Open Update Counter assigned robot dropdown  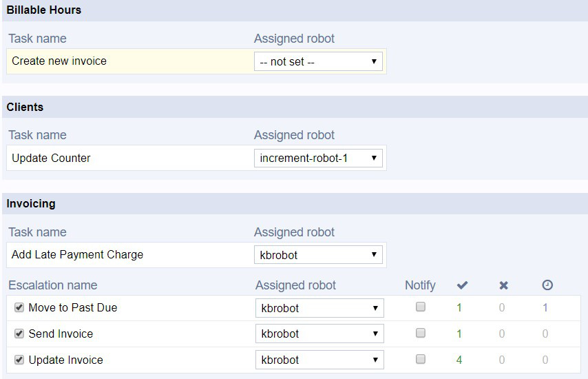coord(318,158)
